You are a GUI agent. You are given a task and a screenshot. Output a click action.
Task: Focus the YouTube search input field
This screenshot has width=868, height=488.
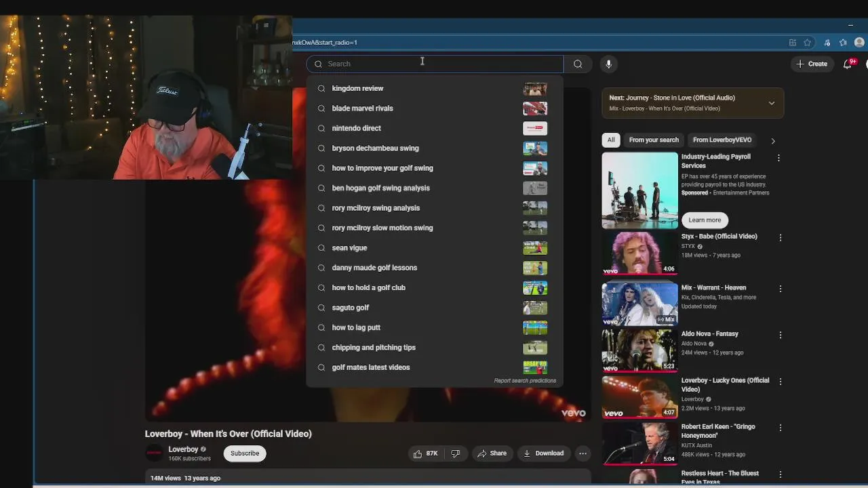click(x=435, y=64)
